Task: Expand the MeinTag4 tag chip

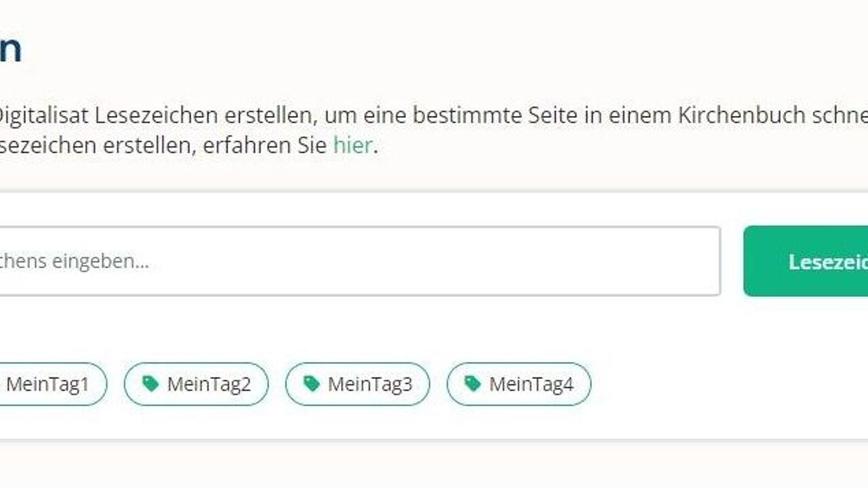Action: click(x=519, y=384)
